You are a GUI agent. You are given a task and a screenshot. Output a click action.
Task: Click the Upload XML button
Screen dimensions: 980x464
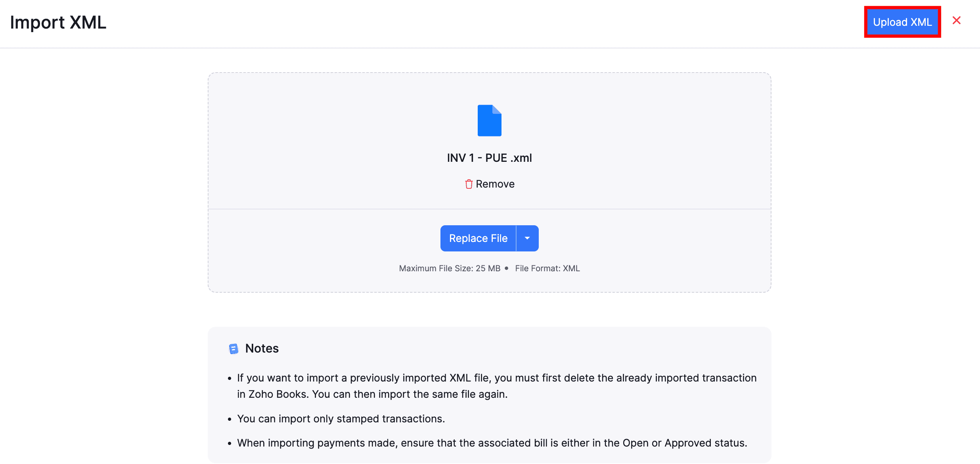click(x=902, y=22)
